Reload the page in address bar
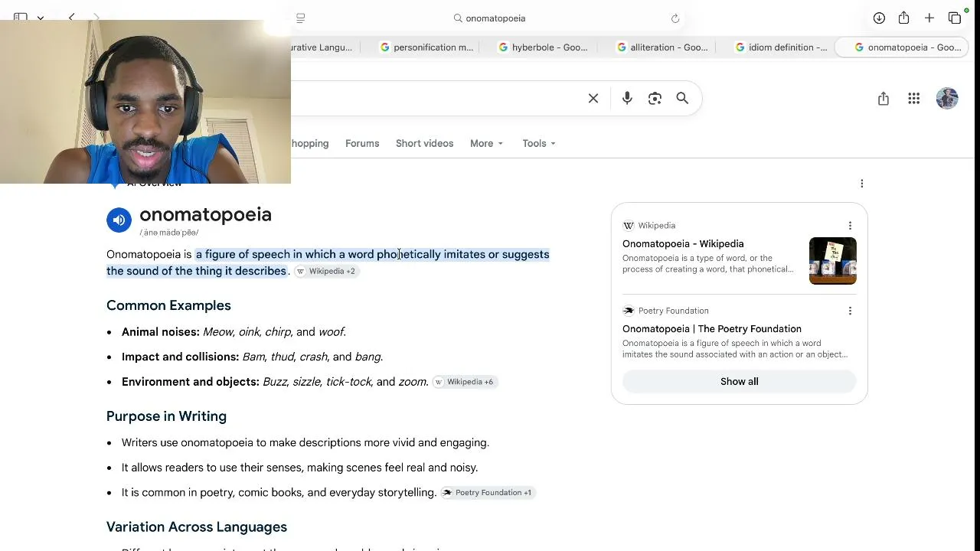This screenshot has width=980, height=551. click(x=675, y=18)
